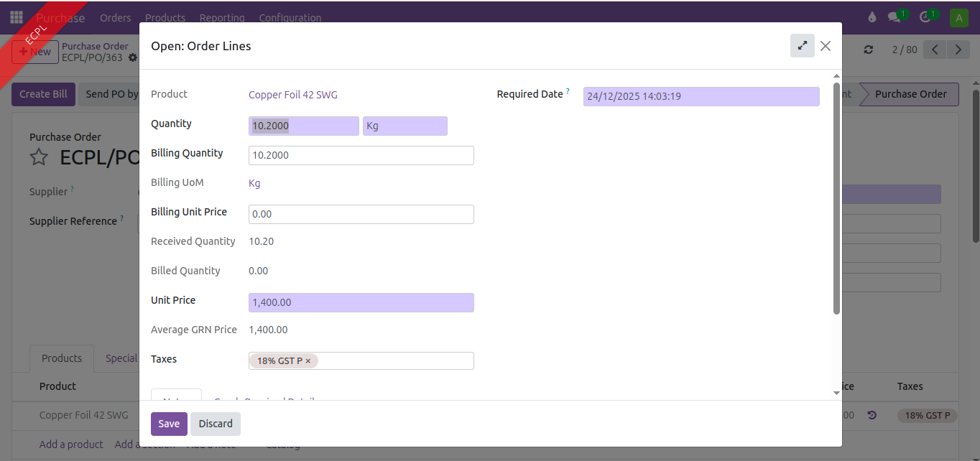This screenshot has height=461, width=980.
Task: Open the Required Date picker field
Action: [x=701, y=97]
